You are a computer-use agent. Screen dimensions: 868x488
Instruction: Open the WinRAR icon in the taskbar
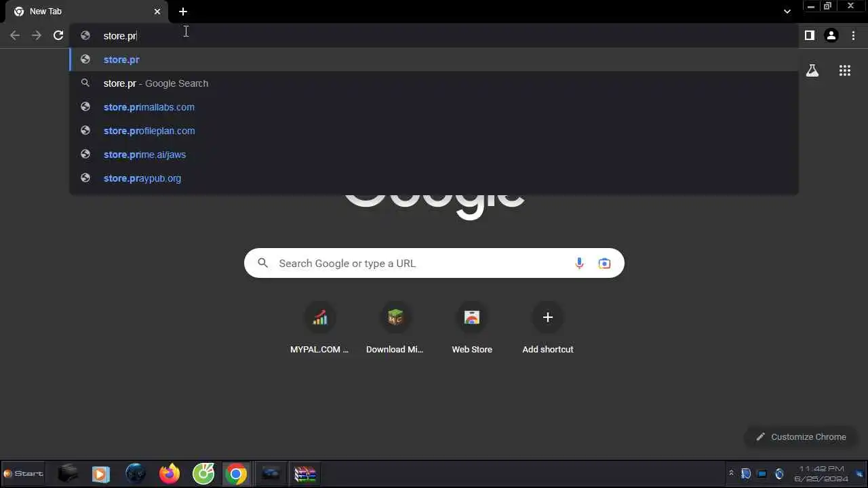305,474
